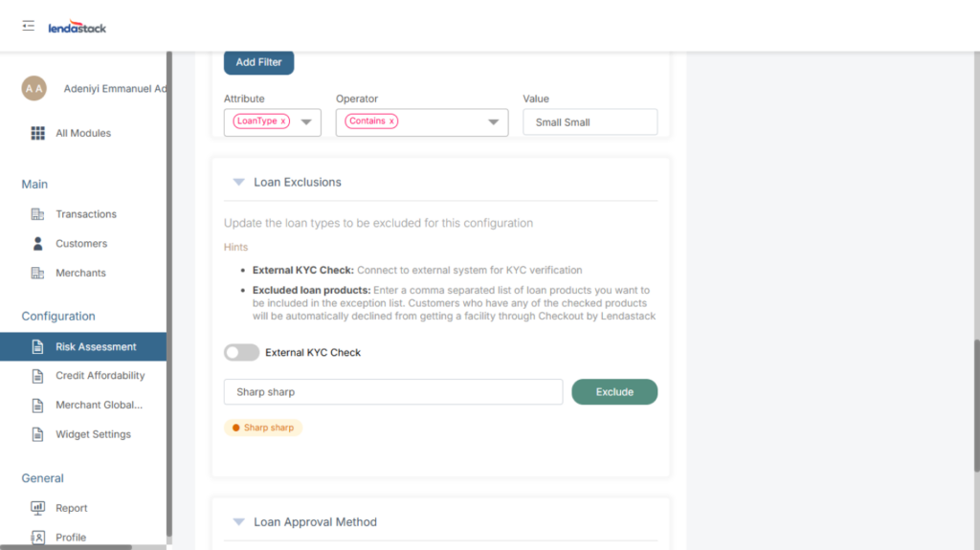Go to Merchant Global settings
This screenshot has height=550, width=980.
(x=99, y=406)
